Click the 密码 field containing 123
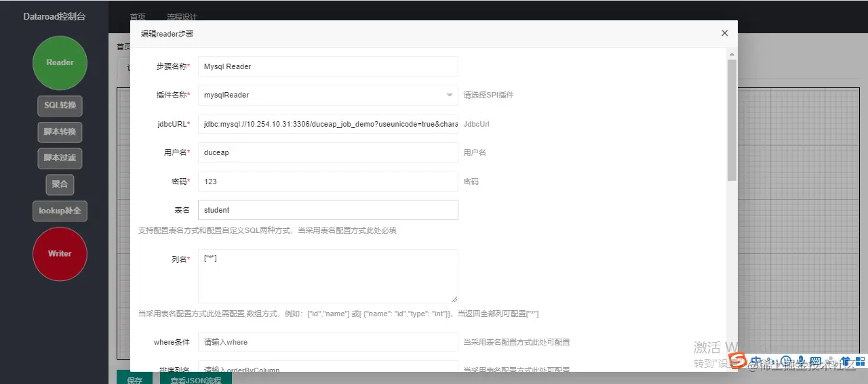This screenshot has height=384, width=868. pos(328,182)
